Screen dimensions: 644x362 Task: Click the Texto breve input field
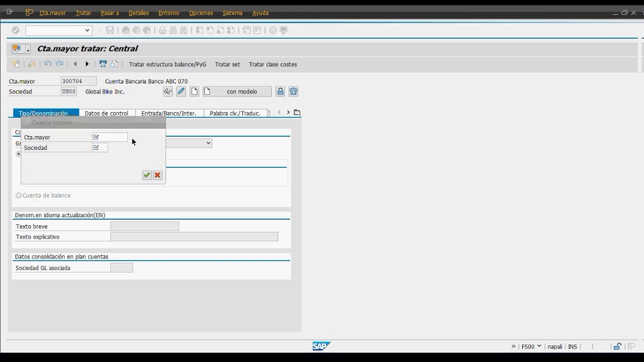(x=145, y=226)
